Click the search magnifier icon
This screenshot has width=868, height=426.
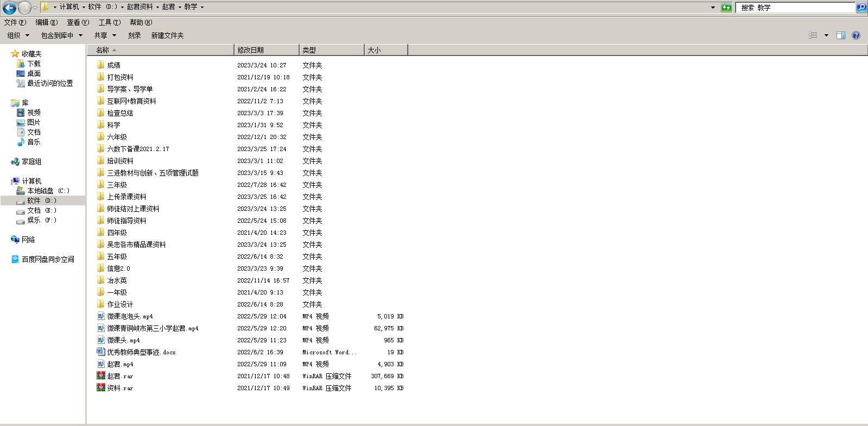coord(861,8)
